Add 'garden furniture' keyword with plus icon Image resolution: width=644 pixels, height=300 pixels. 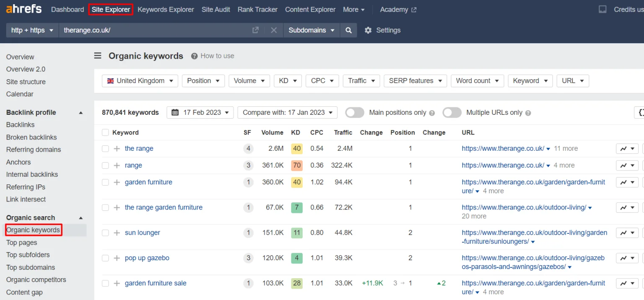pos(117,182)
